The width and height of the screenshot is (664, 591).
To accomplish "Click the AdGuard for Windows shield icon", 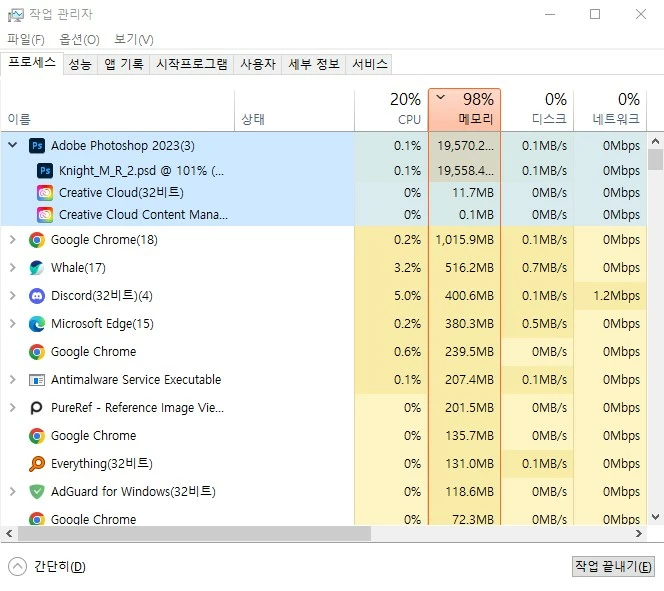I will [37, 492].
